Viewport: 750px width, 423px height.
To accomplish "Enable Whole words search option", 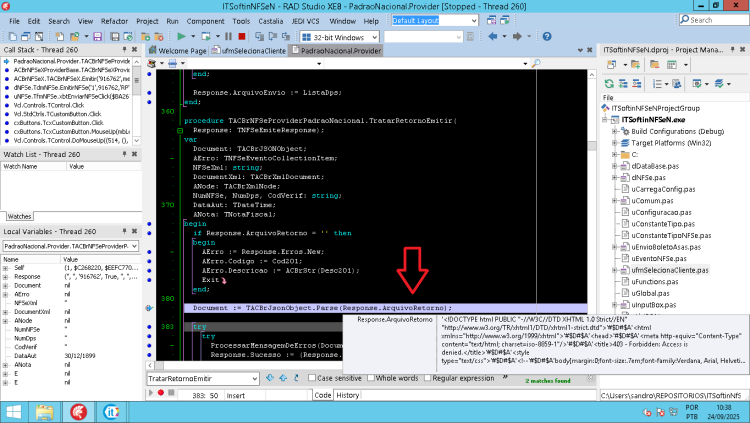I will tap(371, 378).
